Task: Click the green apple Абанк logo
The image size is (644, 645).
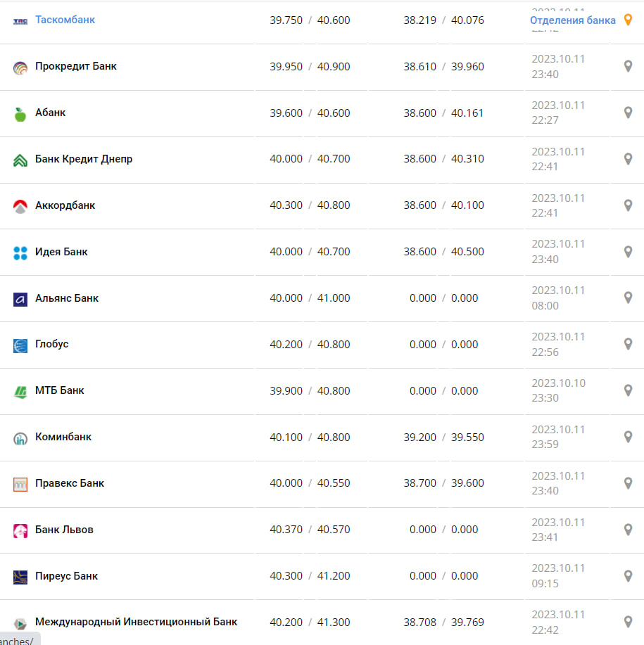Action: [x=20, y=114]
